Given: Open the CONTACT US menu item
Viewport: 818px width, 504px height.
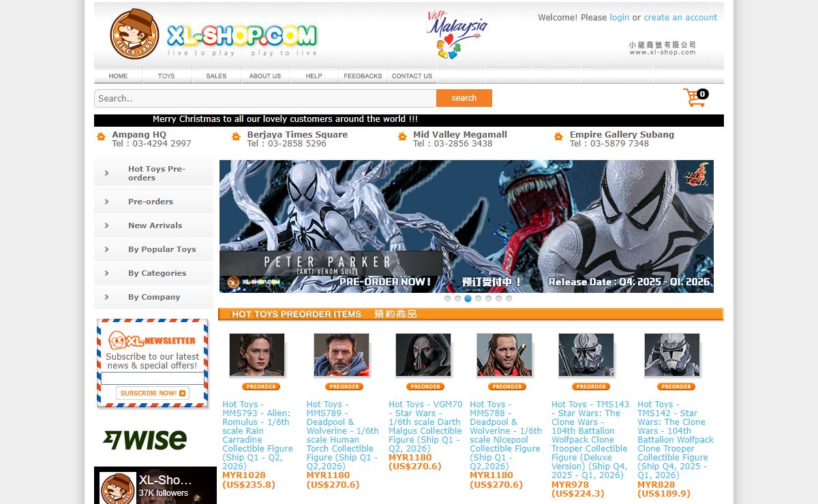Looking at the screenshot, I should click(x=412, y=76).
